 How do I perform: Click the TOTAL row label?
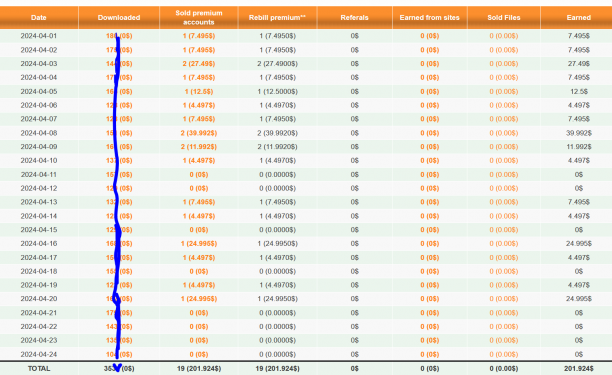click(39, 368)
